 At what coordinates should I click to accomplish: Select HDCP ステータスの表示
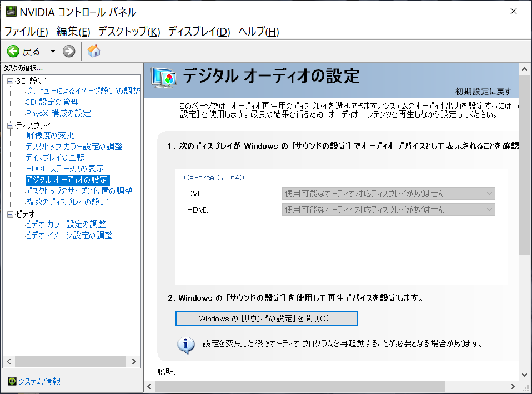65,169
